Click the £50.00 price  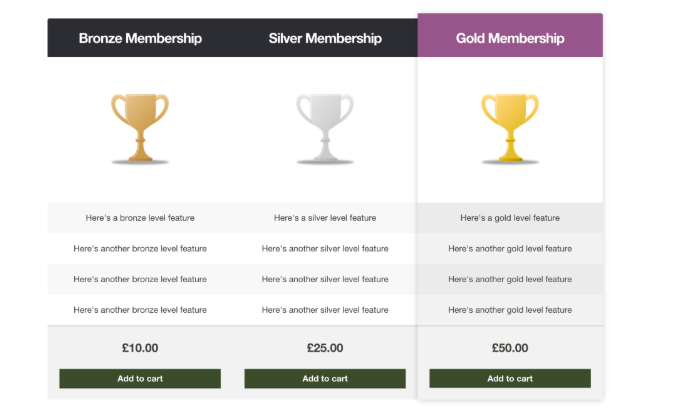[x=510, y=349]
